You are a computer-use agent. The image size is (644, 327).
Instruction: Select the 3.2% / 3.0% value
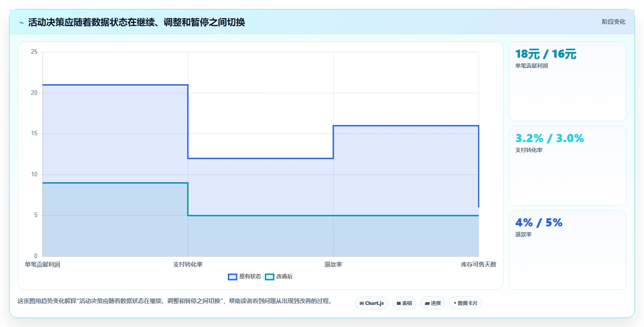[x=550, y=138]
